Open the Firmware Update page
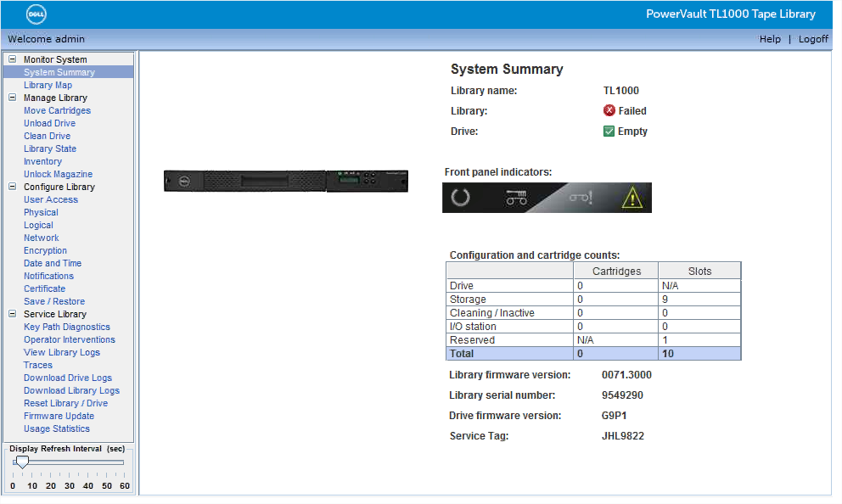842x504 pixels. (x=59, y=416)
